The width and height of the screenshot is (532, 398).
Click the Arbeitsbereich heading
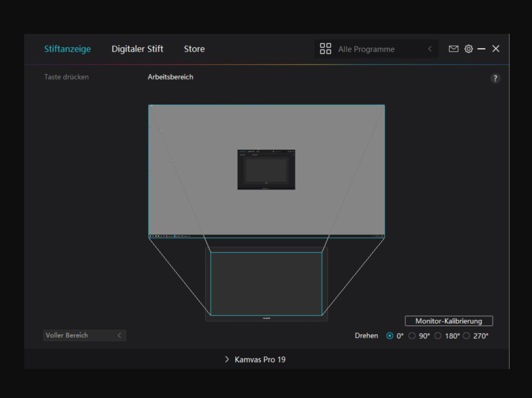[x=170, y=76]
